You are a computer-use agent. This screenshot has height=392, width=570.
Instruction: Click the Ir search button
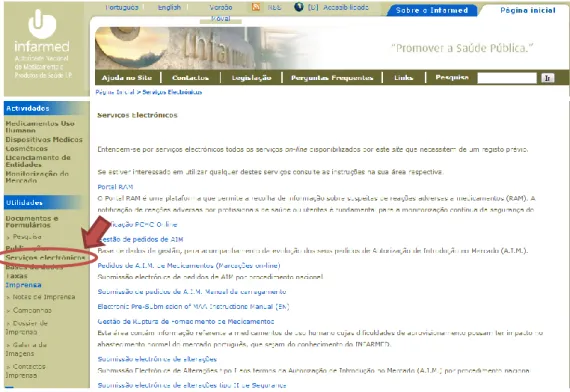[547, 78]
